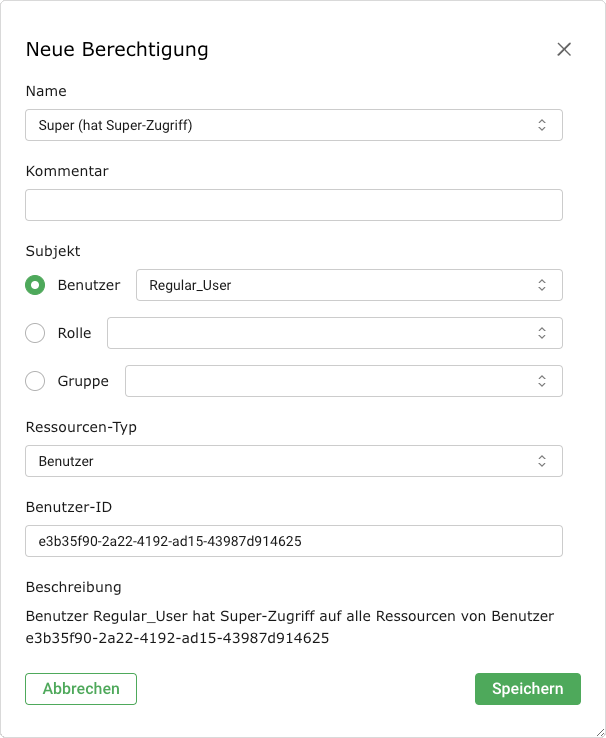This screenshot has width=606, height=738.
Task: Focus the Benutzer-ID input field
Action: (x=294, y=541)
